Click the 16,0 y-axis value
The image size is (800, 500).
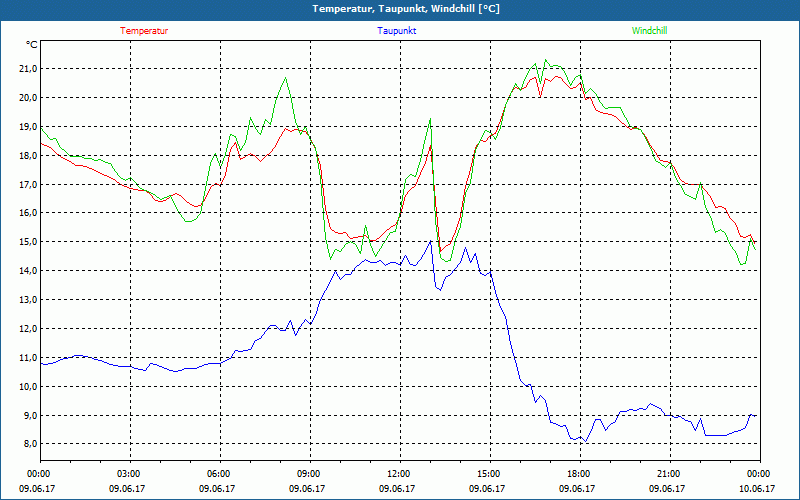[x=28, y=213]
